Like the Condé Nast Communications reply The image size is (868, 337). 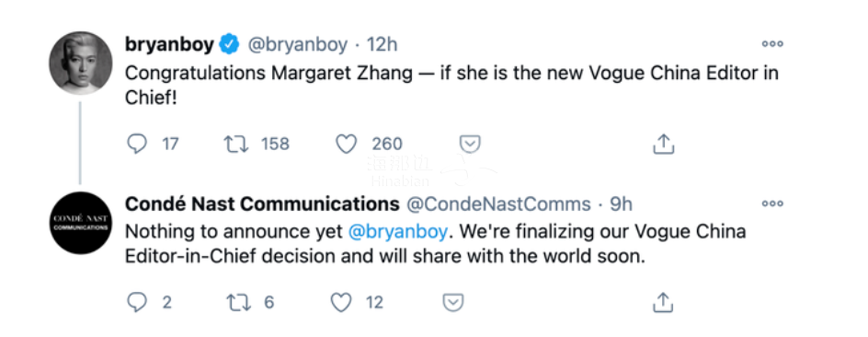[341, 302]
